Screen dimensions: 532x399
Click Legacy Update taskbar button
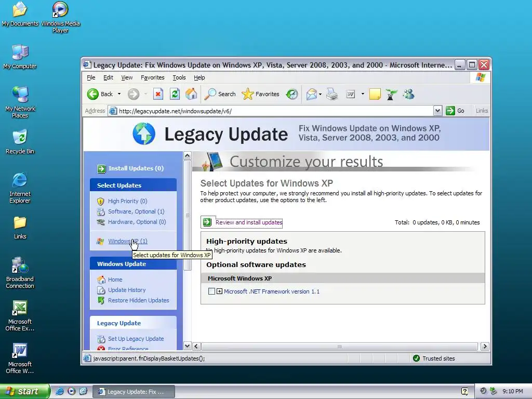coord(134,392)
